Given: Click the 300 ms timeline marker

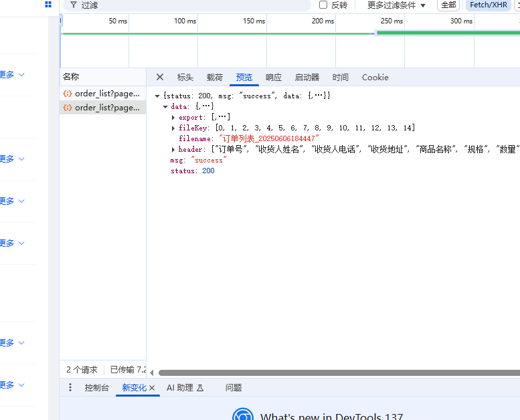Looking at the screenshot, I should [461, 21].
